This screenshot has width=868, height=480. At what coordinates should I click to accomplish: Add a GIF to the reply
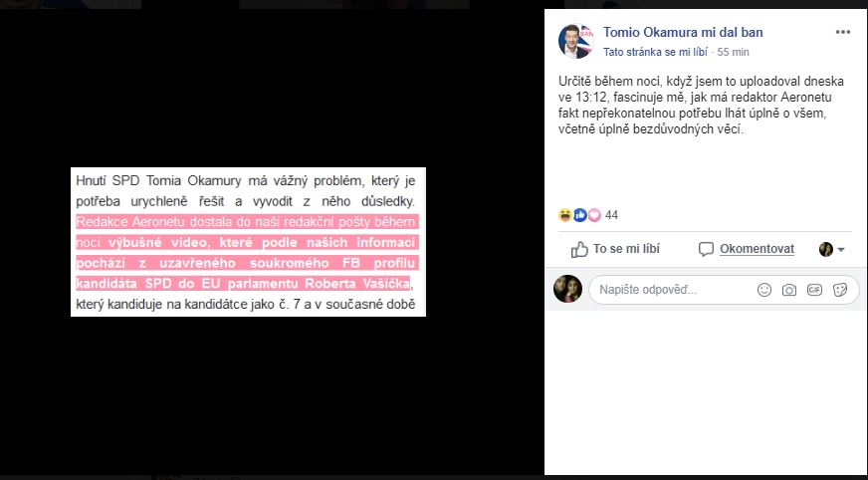point(814,290)
